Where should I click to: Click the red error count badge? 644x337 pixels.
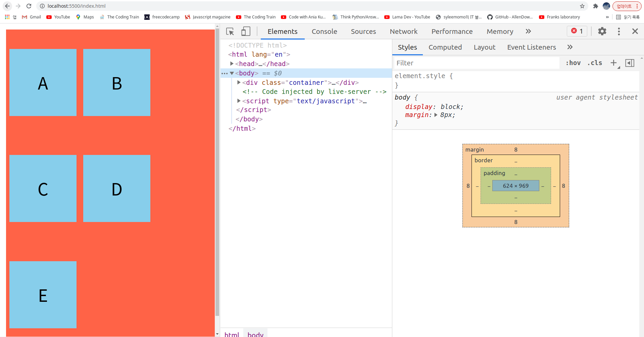[x=577, y=31]
